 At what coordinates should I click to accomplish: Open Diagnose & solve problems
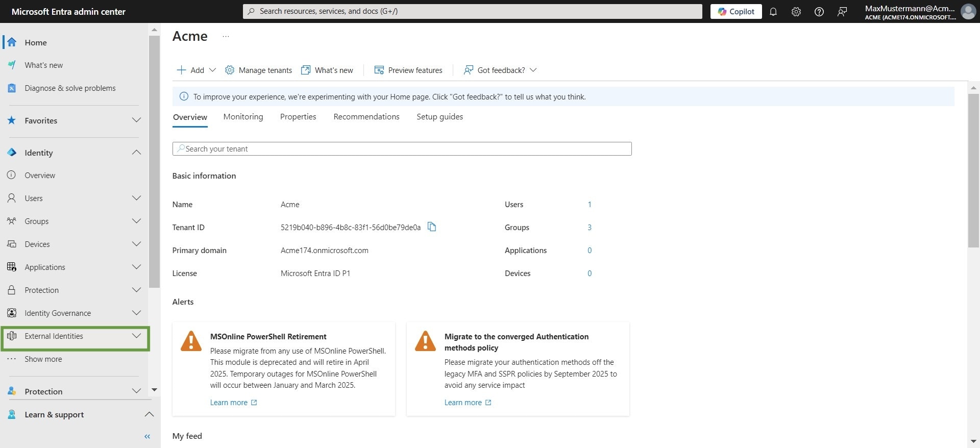coord(70,88)
